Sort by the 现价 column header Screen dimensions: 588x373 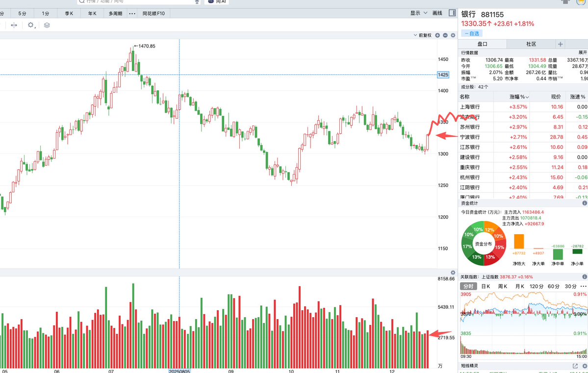[x=556, y=97]
